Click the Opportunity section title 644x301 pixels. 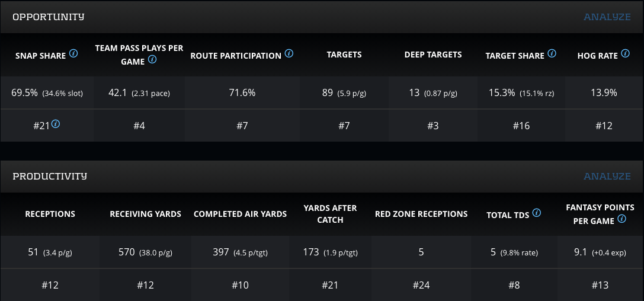point(49,17)
